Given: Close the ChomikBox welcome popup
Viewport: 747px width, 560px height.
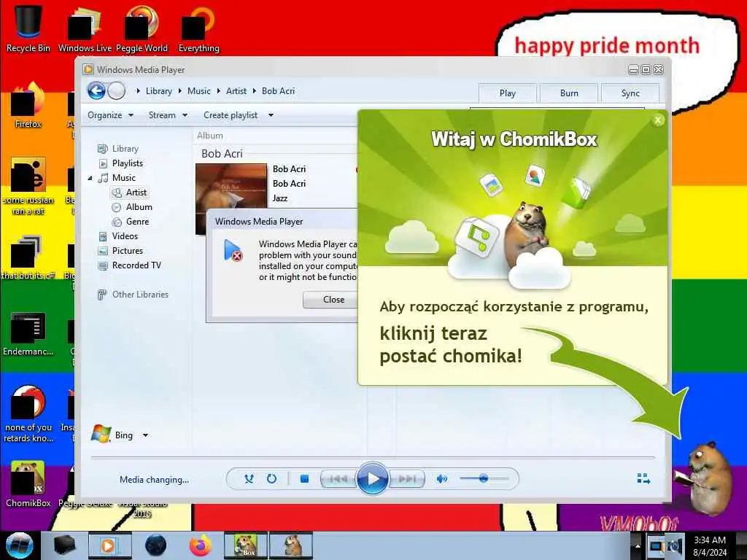Looking at the screenshot, I should coord(659,120).
